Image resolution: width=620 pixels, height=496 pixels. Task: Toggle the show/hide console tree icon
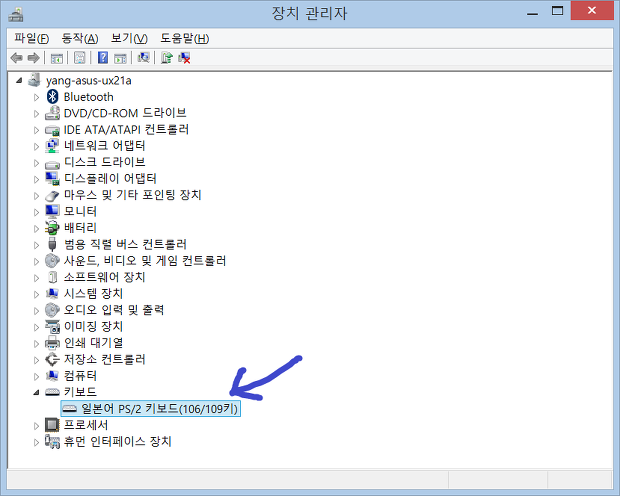57,58
